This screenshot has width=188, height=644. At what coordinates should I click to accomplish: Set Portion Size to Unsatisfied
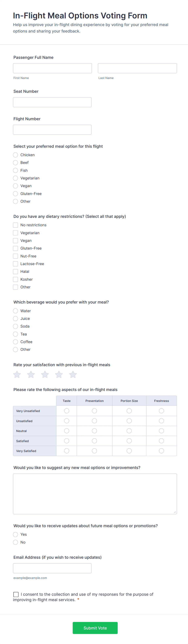pyautogui.click(x=129, y=421)
